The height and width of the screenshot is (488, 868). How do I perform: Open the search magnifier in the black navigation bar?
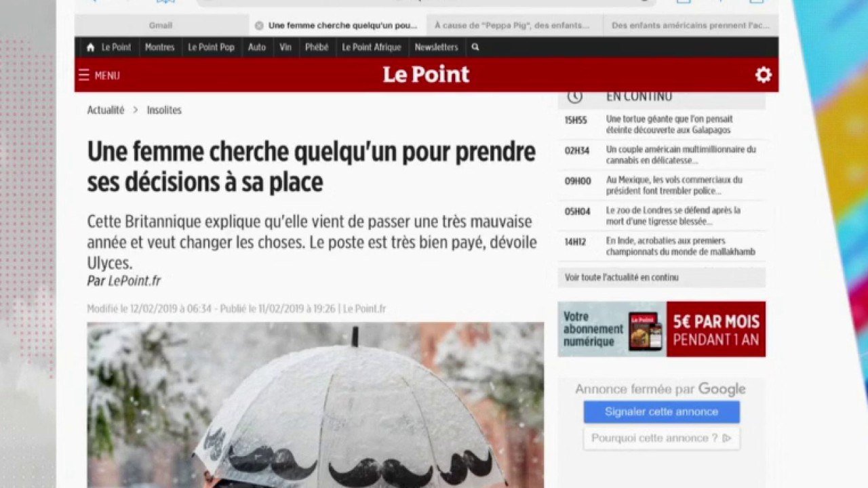click(475, 47)
